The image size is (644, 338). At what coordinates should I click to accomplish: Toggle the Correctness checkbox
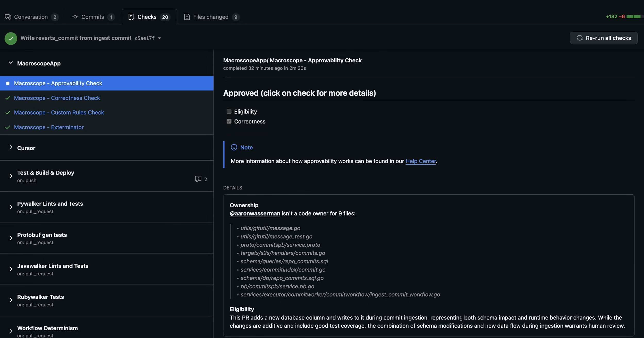pos(229,121)
